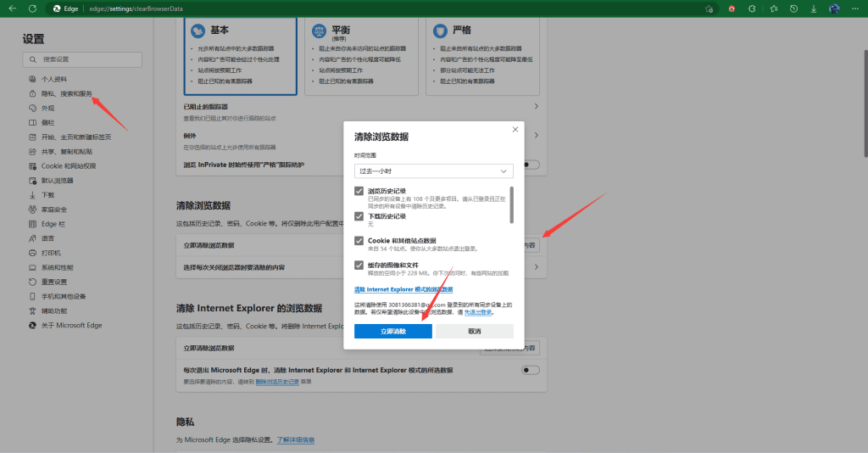Click the 先退出登录 link

click(478, 312)
